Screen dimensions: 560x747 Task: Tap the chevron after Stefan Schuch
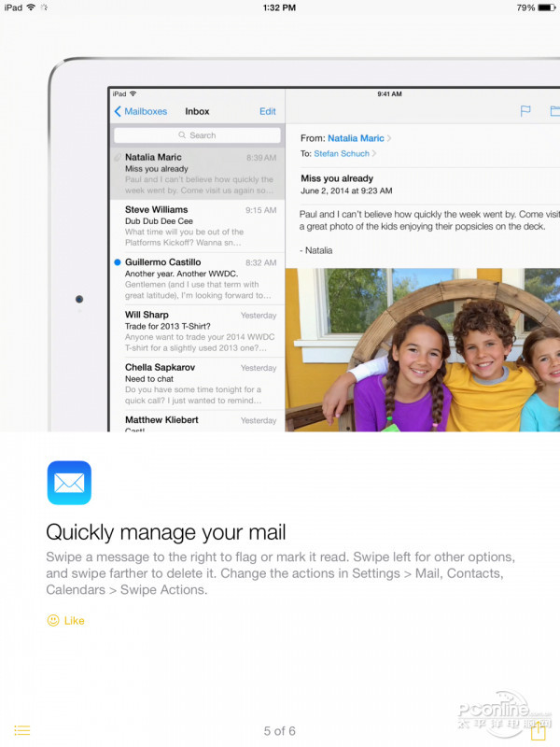pos(374,153)
